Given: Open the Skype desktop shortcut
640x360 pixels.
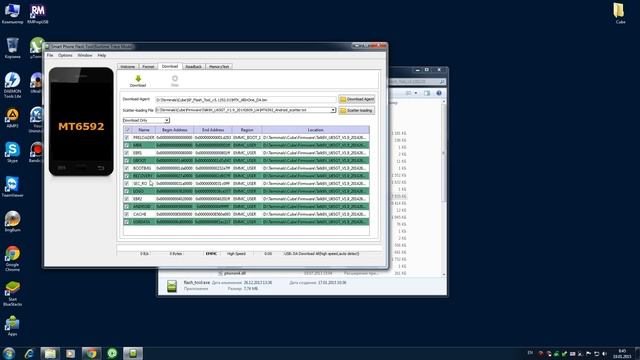Looking at the screenshot, I should click(12, 152).
